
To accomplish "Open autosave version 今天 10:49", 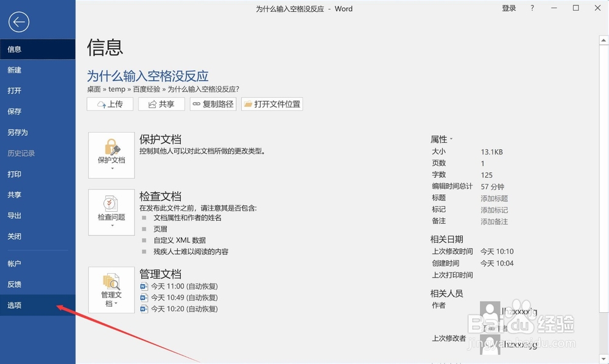I will pyautogui.click(x=184, y=298).
